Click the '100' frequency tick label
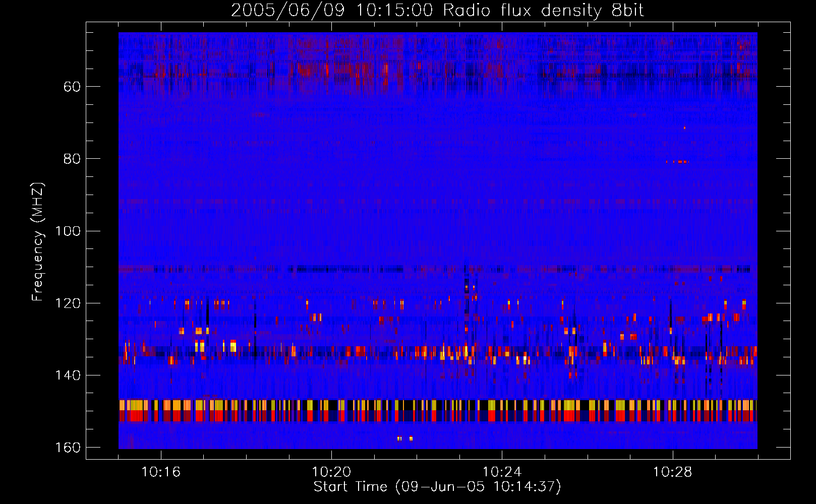The width and height of the screenshot is (816, 504). 68,231
